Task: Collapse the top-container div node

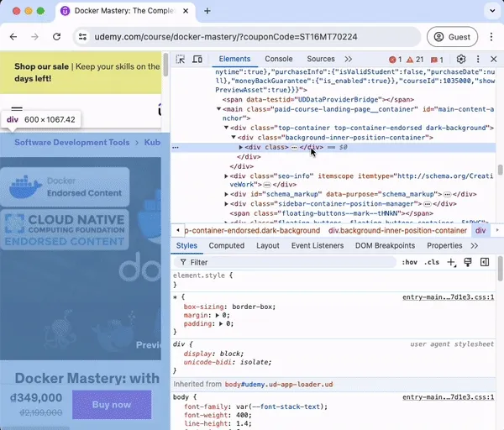Action: [x=226, y=128]
